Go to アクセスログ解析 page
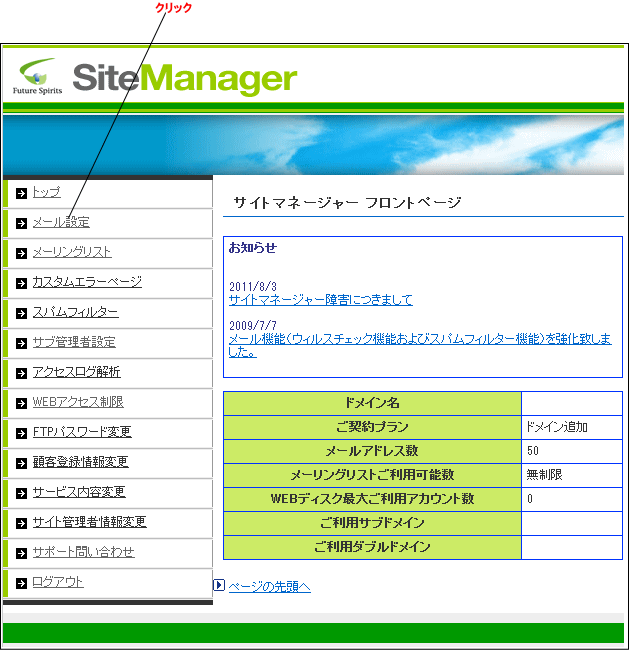The image size is (629, 650). pos(77,372)
